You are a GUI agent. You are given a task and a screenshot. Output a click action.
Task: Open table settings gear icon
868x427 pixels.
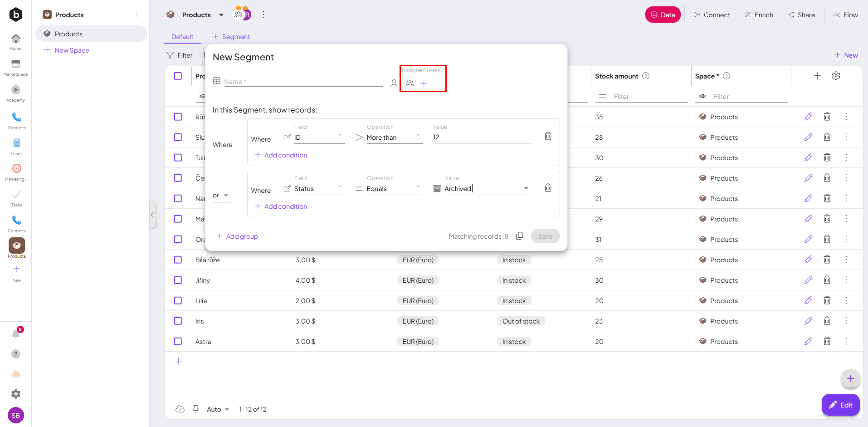[x=836, y=76]
